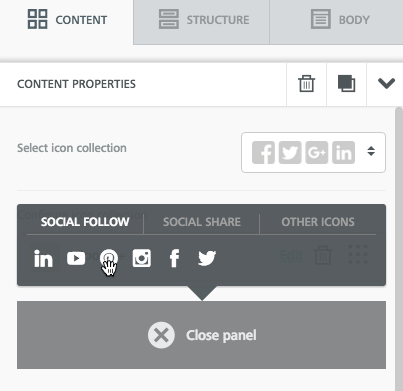Delete content using the trash icon

tap(306, 84)
